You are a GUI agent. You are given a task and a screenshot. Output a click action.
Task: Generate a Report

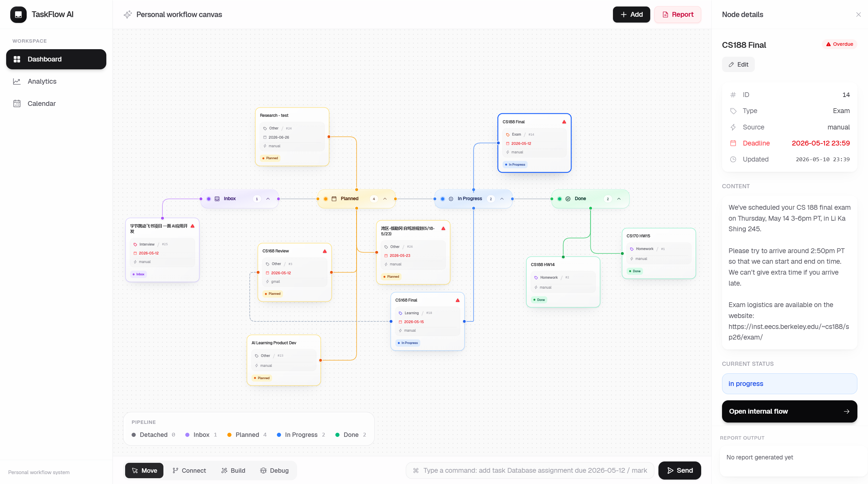click(678, 14)
